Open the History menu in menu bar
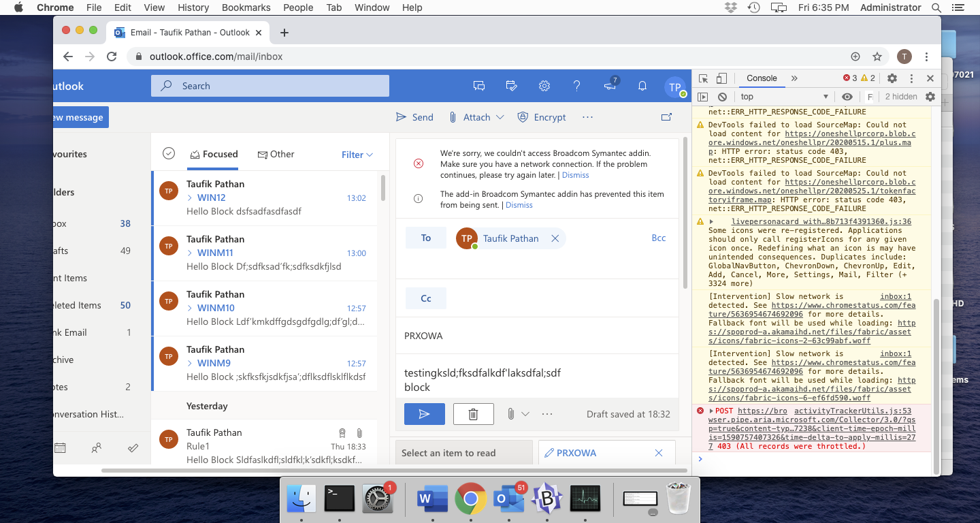This screenshot has height=523, width=980. tap(193, 7)
